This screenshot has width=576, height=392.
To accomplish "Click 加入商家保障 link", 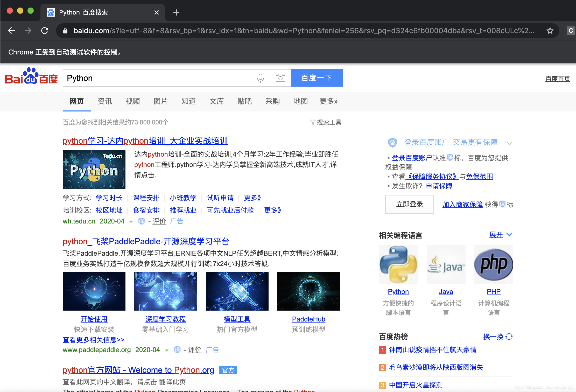I will [462, 205].
